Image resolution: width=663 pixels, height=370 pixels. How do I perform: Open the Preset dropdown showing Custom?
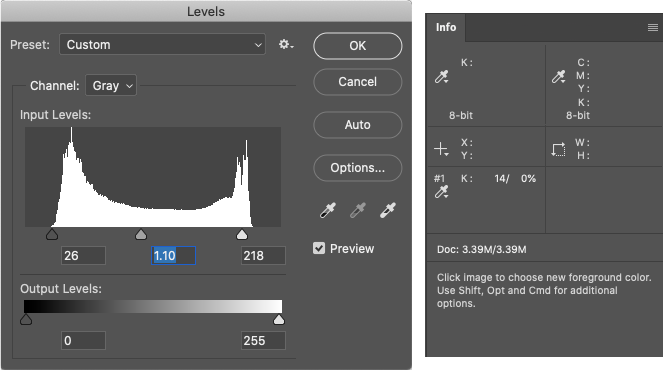[162, 44]
